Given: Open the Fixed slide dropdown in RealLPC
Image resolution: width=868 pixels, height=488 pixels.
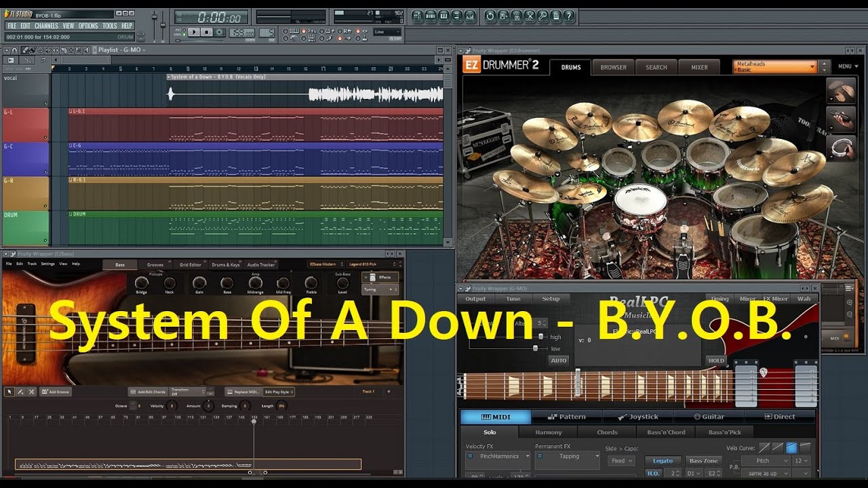Looking at the screenshot, I should click(622, 461).
